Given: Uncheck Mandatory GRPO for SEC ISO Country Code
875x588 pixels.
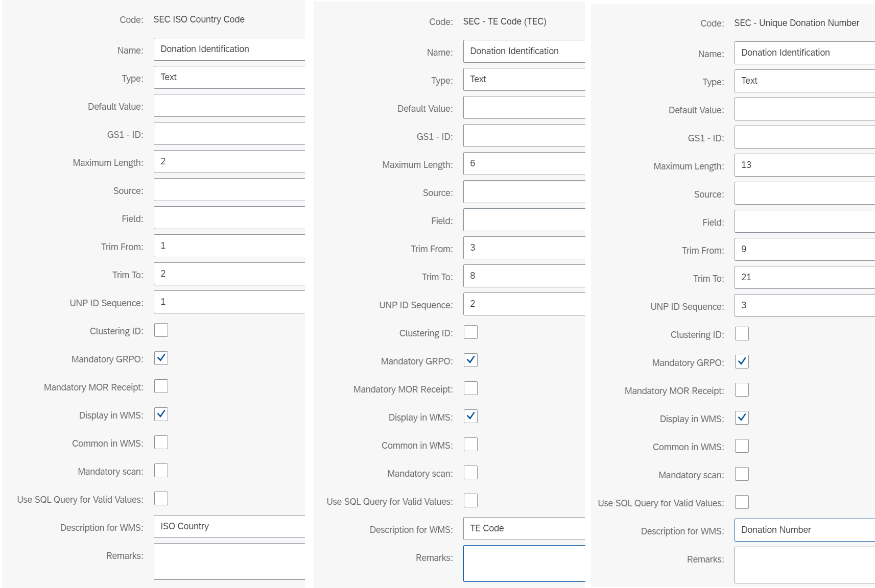Looking at the screenshot, I should click(x=161, y=358).
